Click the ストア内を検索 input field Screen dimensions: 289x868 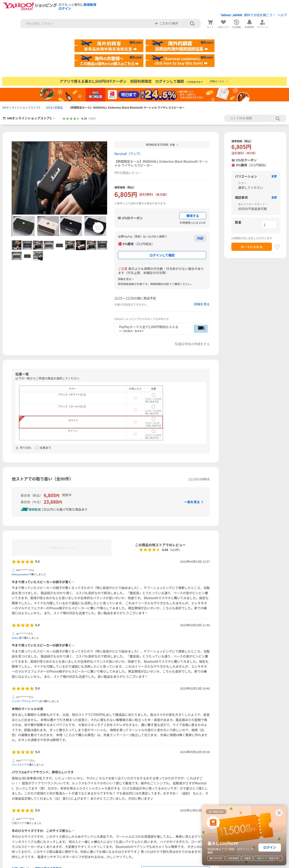pyautogui.click(x=247, y=118)
